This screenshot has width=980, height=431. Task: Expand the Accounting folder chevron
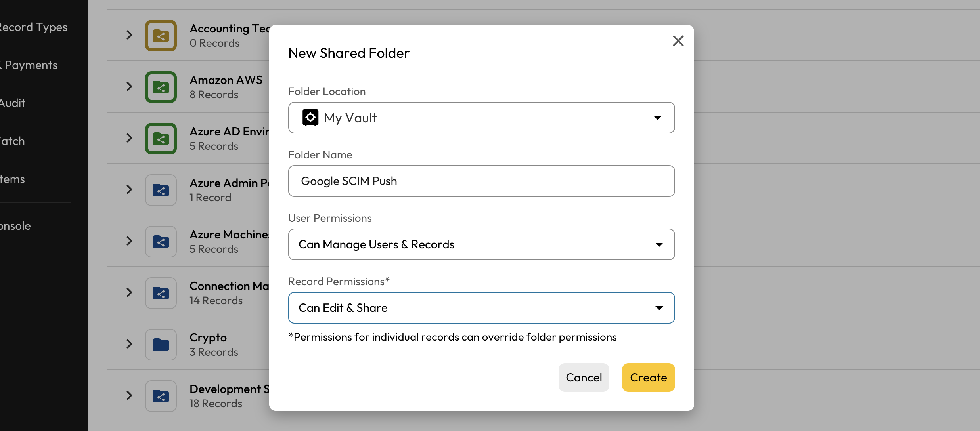click(x=129, y=35)
